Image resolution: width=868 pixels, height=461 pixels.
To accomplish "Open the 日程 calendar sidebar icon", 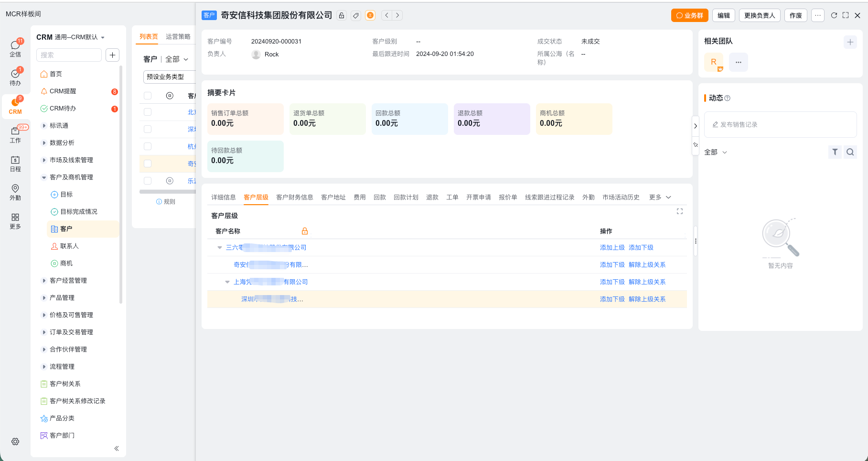I will (x=15, y=163).
